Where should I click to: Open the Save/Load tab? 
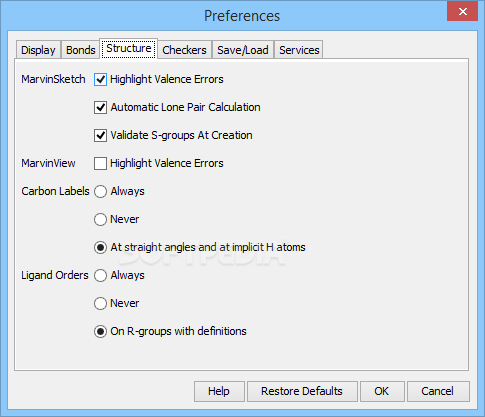coord(243,50)
